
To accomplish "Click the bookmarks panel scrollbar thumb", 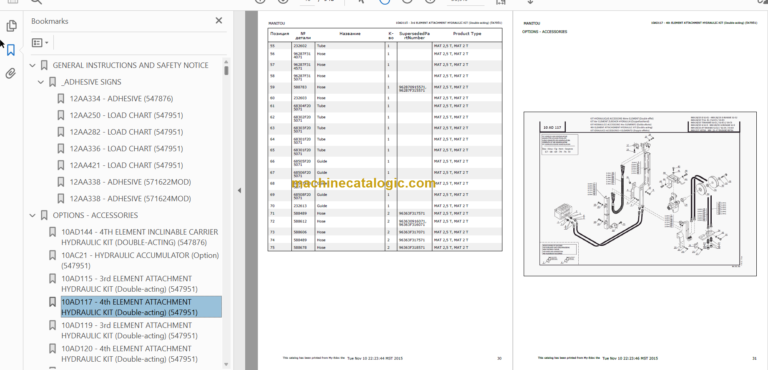I will coord(226,70).
